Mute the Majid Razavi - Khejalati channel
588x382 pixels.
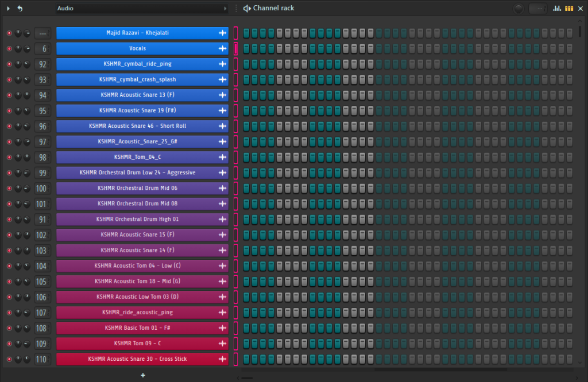(x=9, y=33)
